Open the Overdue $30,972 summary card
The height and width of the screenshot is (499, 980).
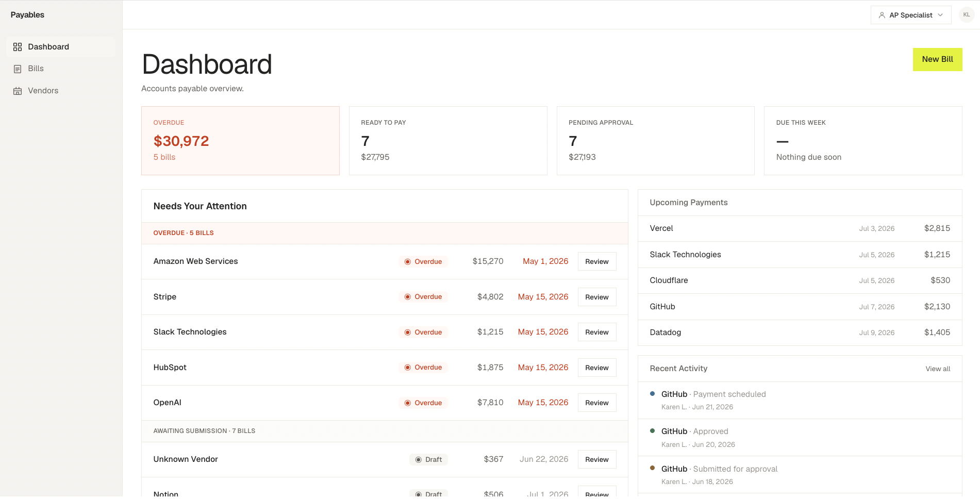(240, 141)
